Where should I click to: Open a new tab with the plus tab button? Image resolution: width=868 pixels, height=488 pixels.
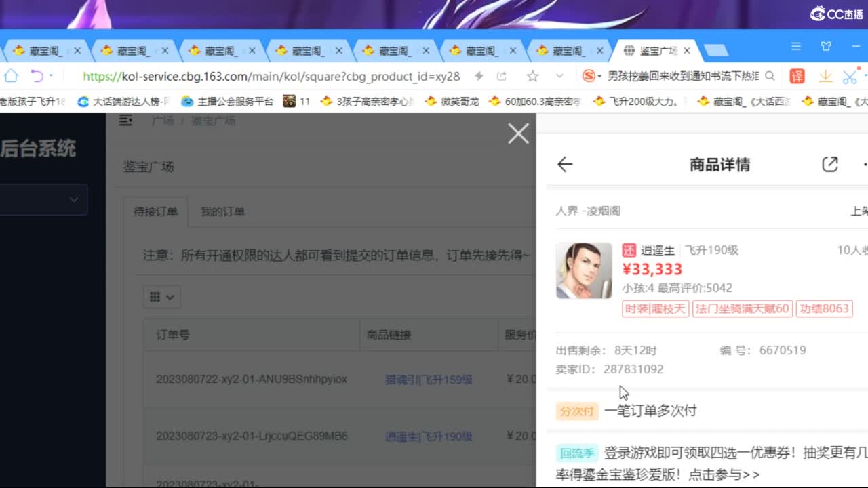(716, 51)
